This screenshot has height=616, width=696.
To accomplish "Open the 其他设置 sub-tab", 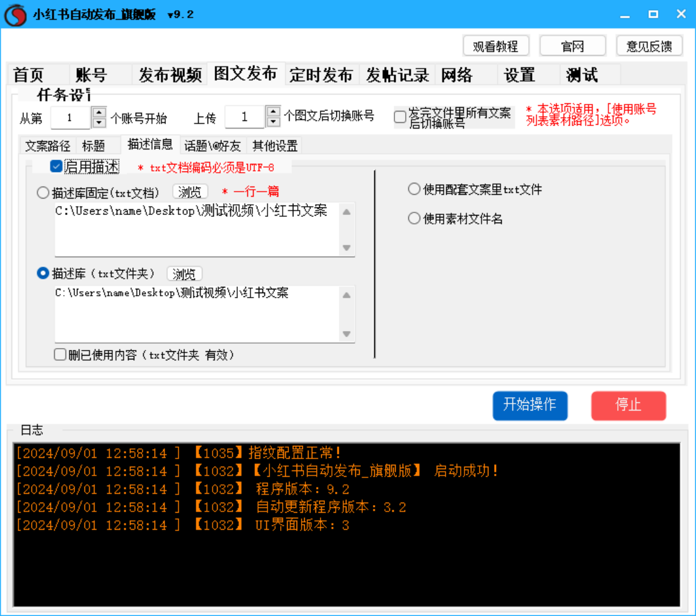I will coord(274,146).
